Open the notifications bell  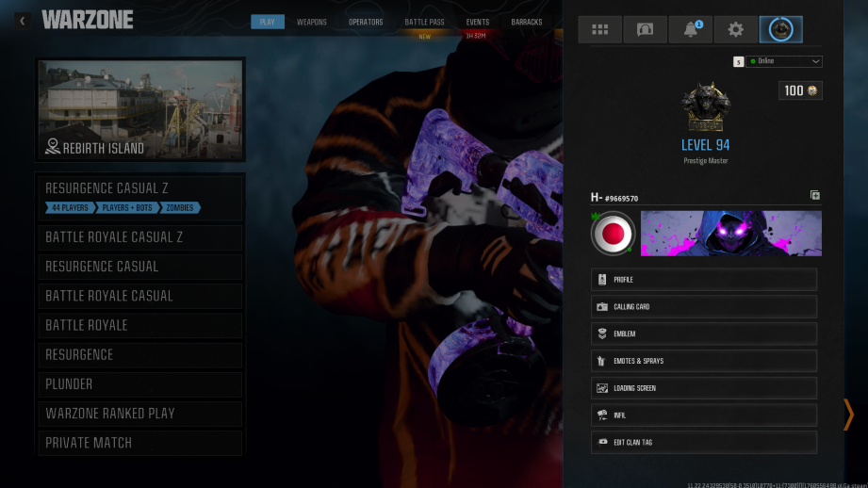click(690, 29)
